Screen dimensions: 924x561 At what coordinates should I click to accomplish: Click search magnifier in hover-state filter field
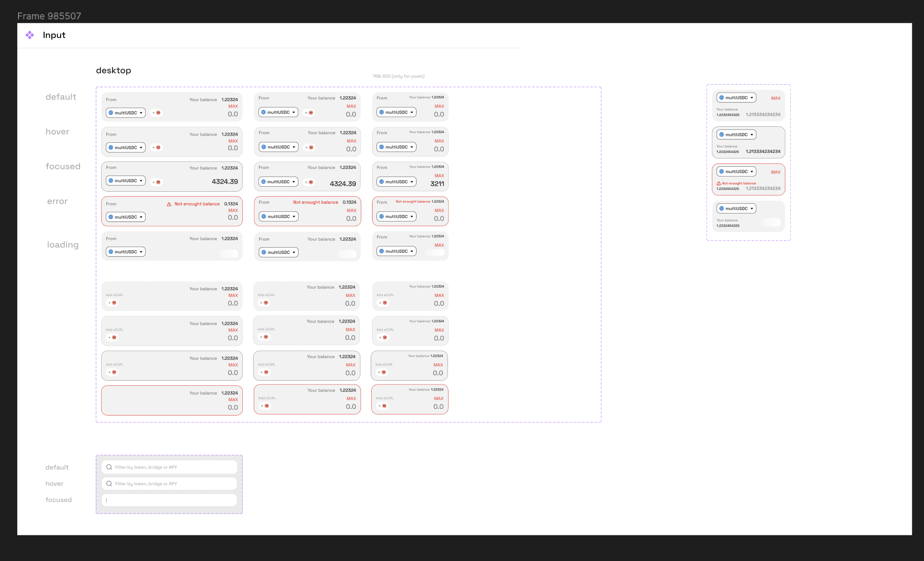109,484
